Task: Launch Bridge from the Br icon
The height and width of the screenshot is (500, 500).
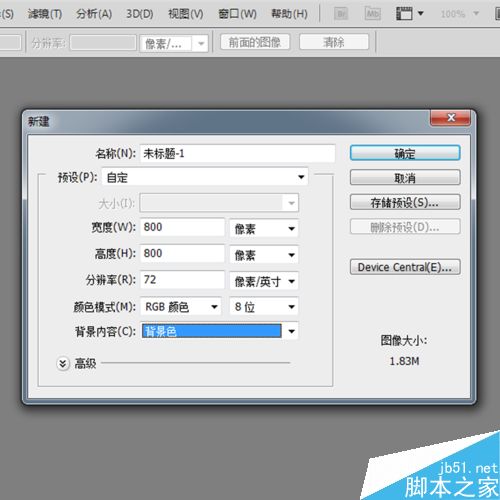Action: tap(341, 14)
